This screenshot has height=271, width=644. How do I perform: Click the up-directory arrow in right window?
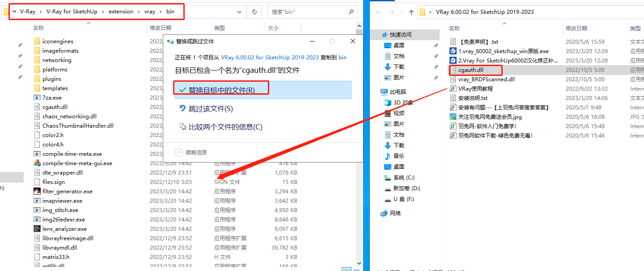point(411,12)
